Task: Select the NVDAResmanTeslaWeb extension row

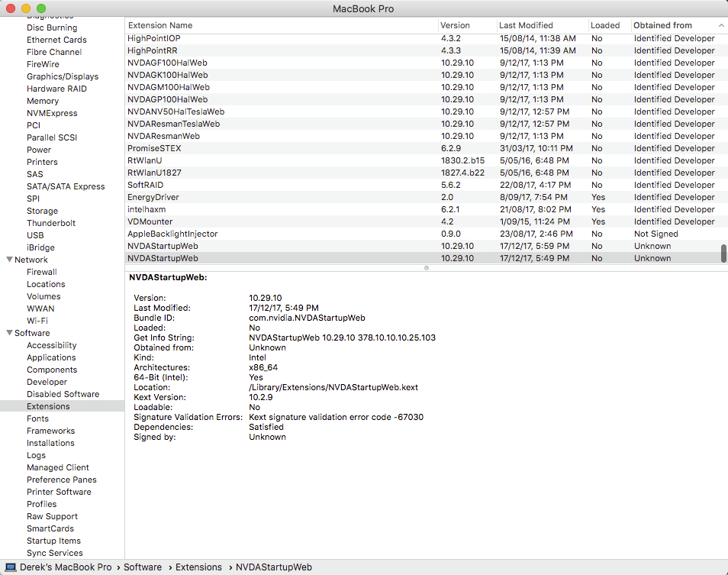Action: 421,124
